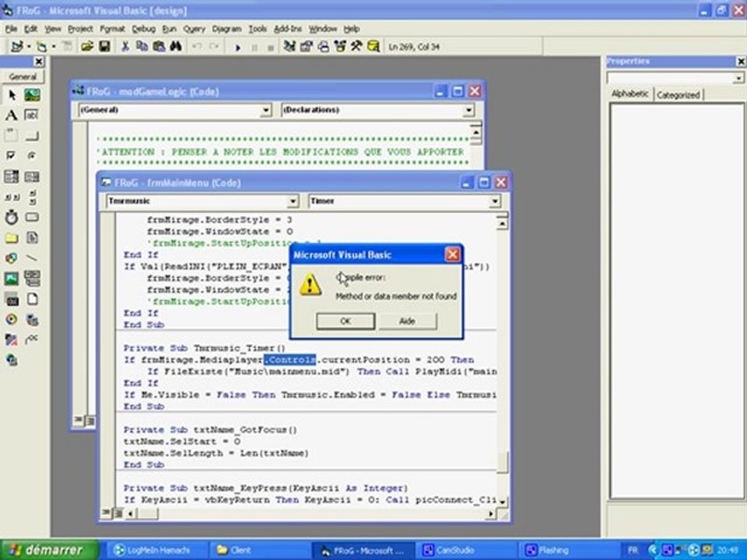Click the 'Private Sub txtName_GotFocus()' code line
The width and height of the screenshot is (747, 560).
coord(210,430)
